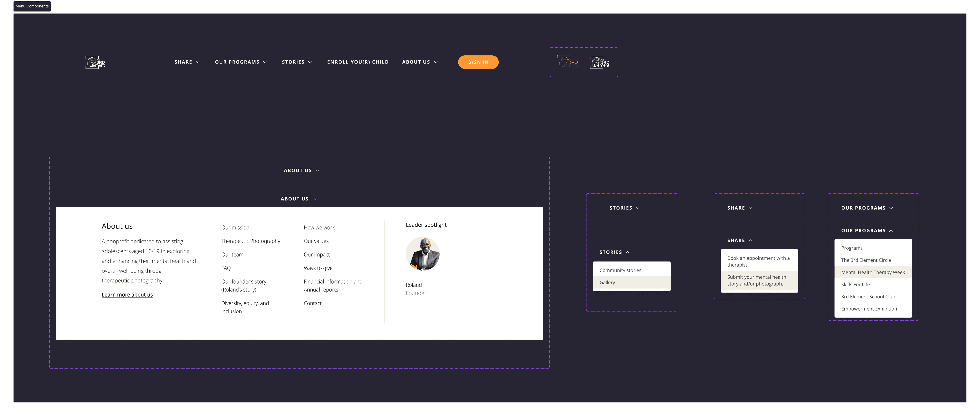Open the Therapeutic Photography link

(x=250, y=241)
